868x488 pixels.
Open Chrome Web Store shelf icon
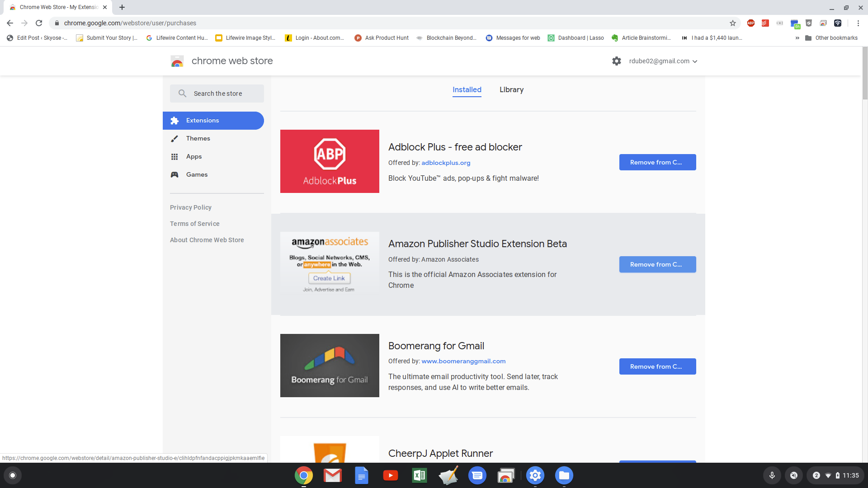click(506, 475)
